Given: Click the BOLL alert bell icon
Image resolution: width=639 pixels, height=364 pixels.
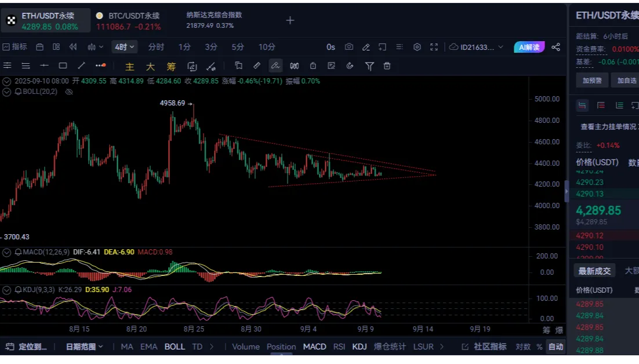Looking at the screenshot, I should click(19, 92).
